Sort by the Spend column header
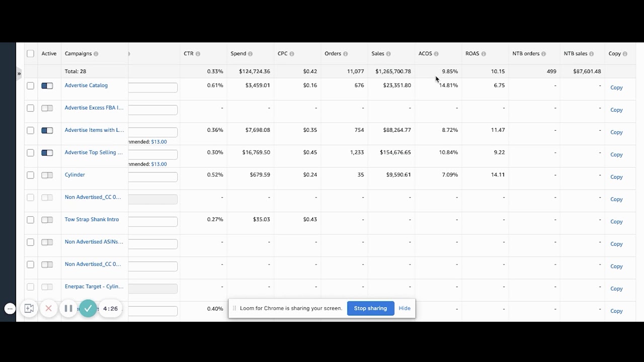The image size is (644, 362). [x=238, y=54]
